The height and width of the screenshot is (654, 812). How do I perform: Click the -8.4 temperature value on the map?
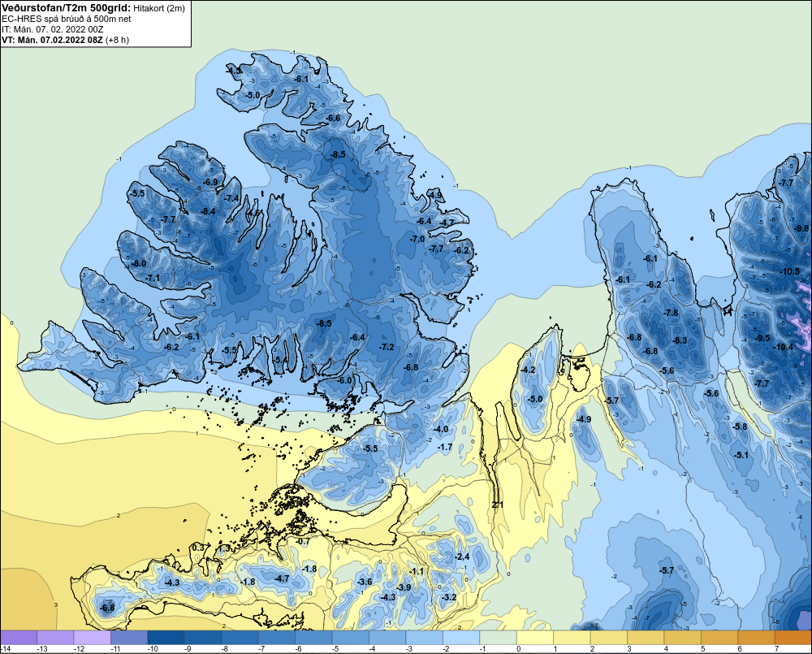coord(208,211)
